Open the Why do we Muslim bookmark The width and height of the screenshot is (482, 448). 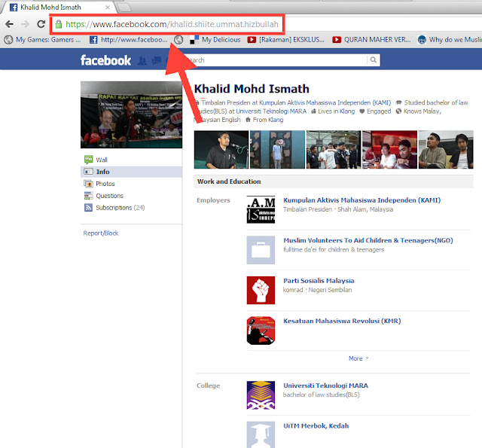click(x=450, y=40)
